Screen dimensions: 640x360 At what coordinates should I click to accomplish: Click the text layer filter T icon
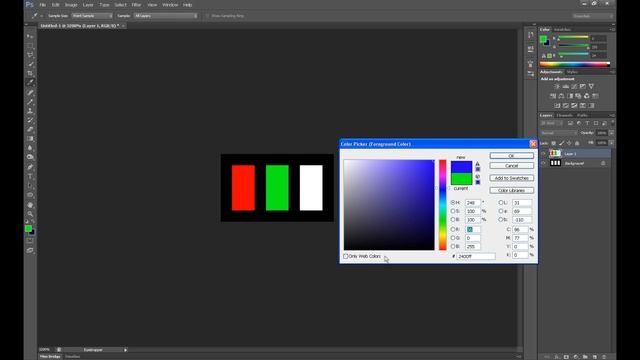(587, 123)
